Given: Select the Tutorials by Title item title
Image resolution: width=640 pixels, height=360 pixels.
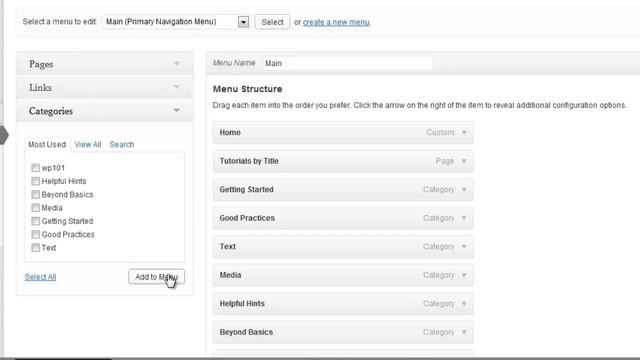Looking at the screenshot, I should [249, 161].
